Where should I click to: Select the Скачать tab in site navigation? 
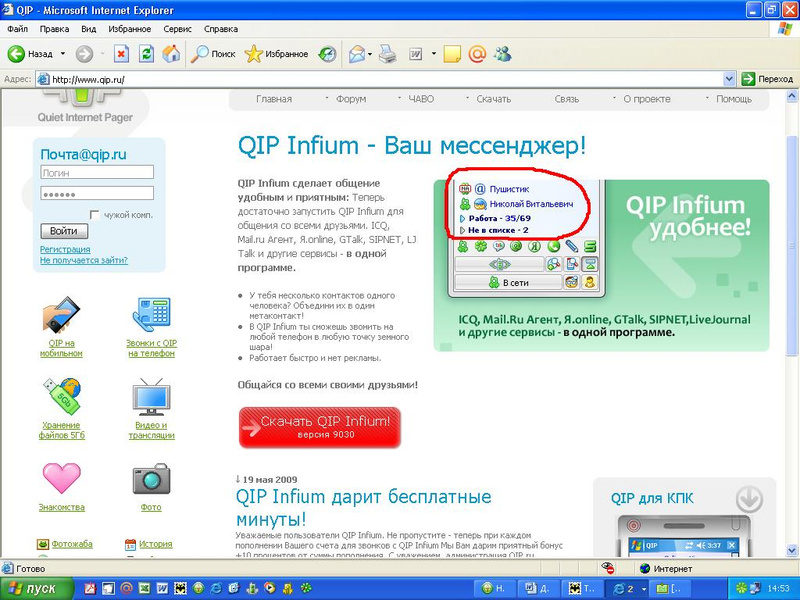point(493,99)
